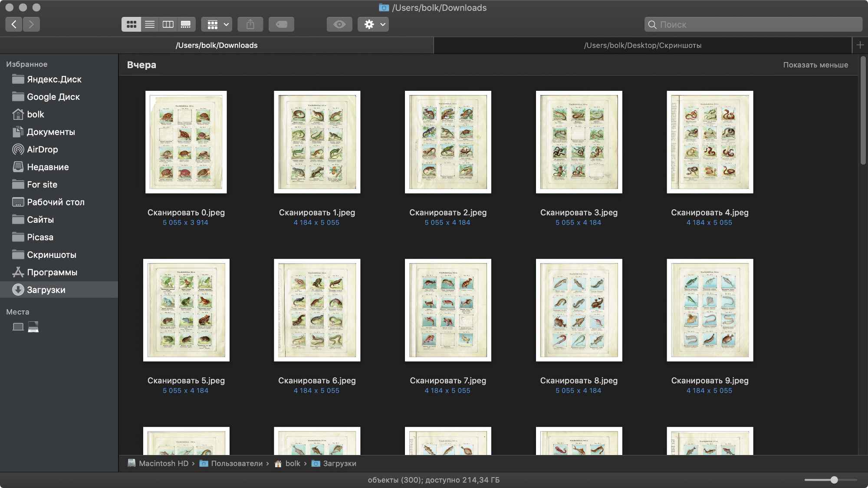This screenshot has width=868, height=488.
Task: Go forward with the right arrow
Action: 31,24
